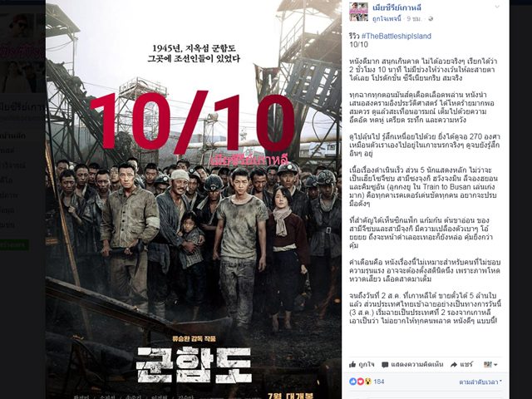Open the #TheBattleshipIsland hashtag link
This screenshot has height=399, width=532.
pyautogui.click(x=397, y=36)
